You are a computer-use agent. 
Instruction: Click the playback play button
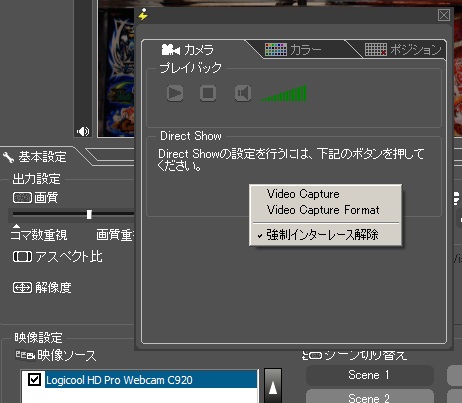175,93
